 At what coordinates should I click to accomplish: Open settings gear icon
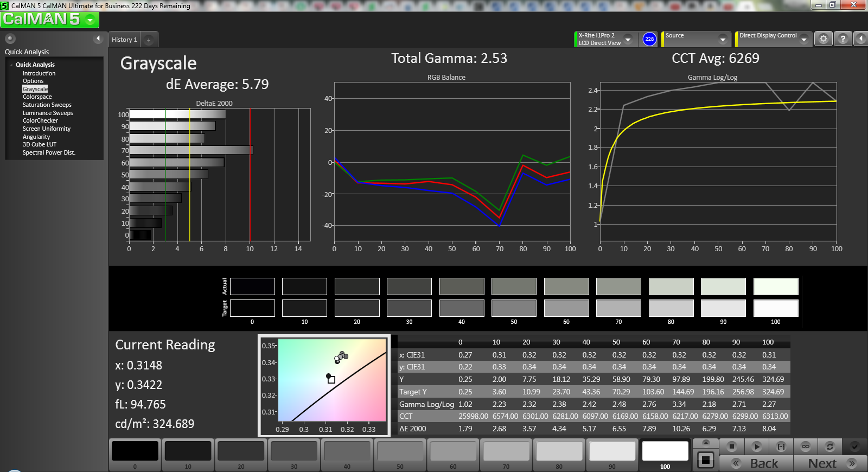click(x=823, y=39)
